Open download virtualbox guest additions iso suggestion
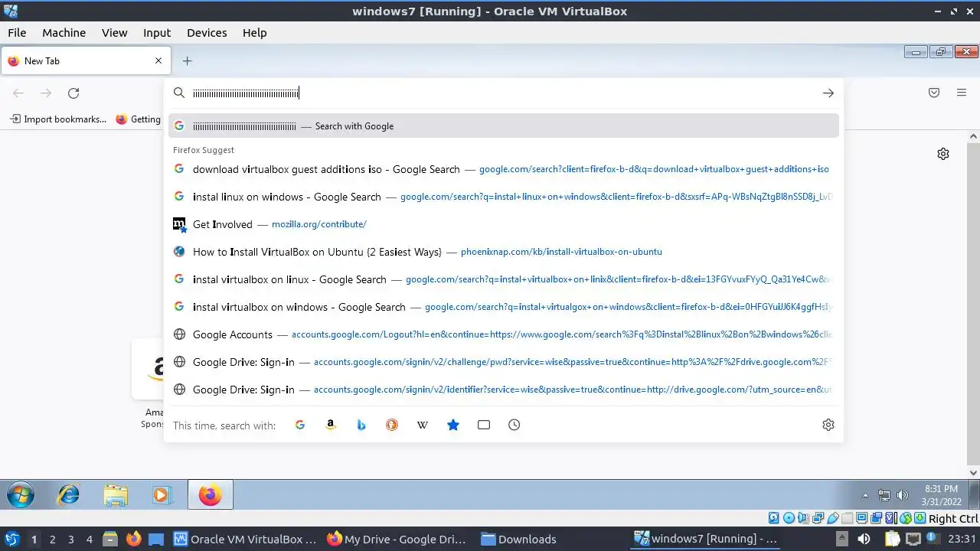 pyautogui.click(x=504, y=169)
